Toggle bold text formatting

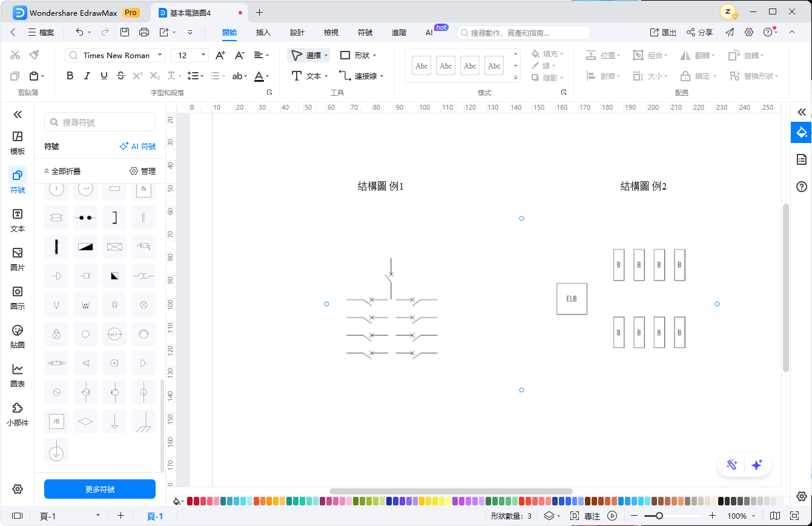coord(70,76)
